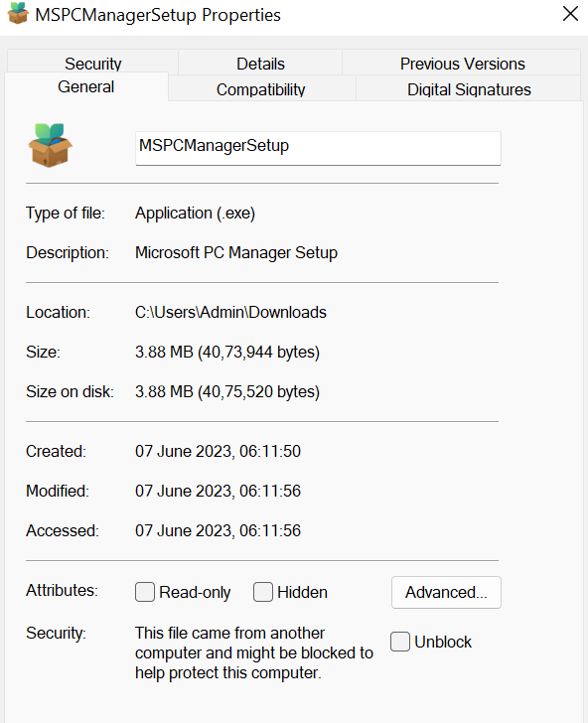Open the Details tab
The image size is (588, 723).
[260, 64]
